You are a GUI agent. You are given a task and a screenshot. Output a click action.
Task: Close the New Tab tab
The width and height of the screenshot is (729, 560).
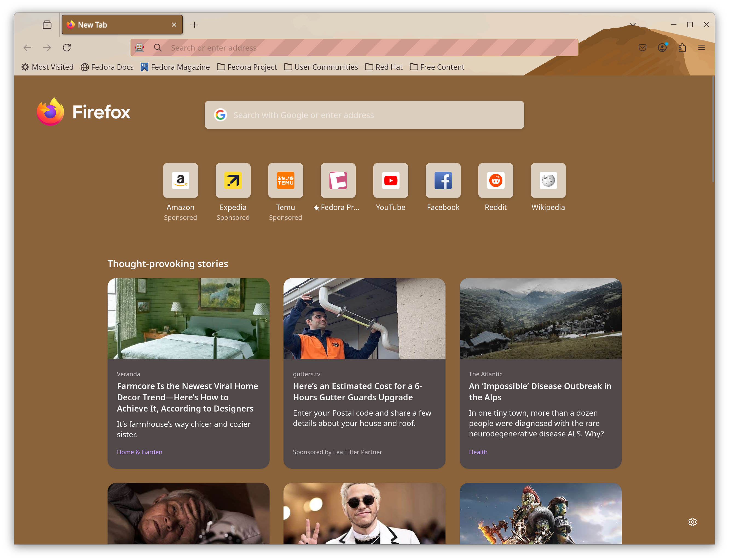click(x=174, y=25)
